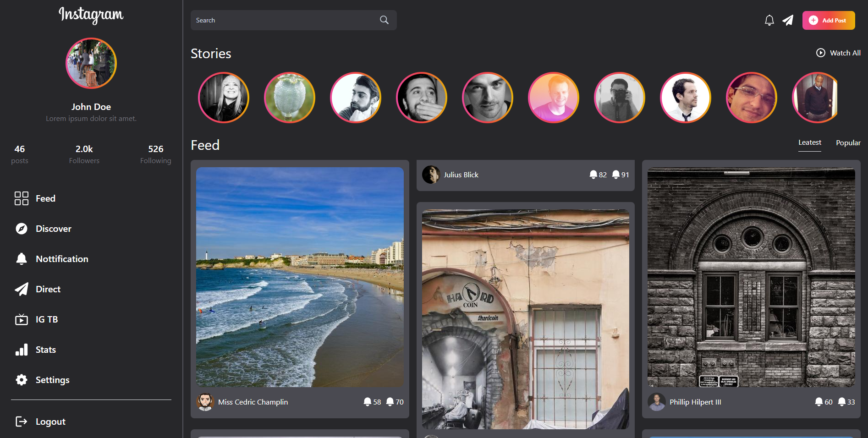This screenshot has width=868, height=438.
Task: View story with orange-pink gradient portrait
Action: [554, 98]
